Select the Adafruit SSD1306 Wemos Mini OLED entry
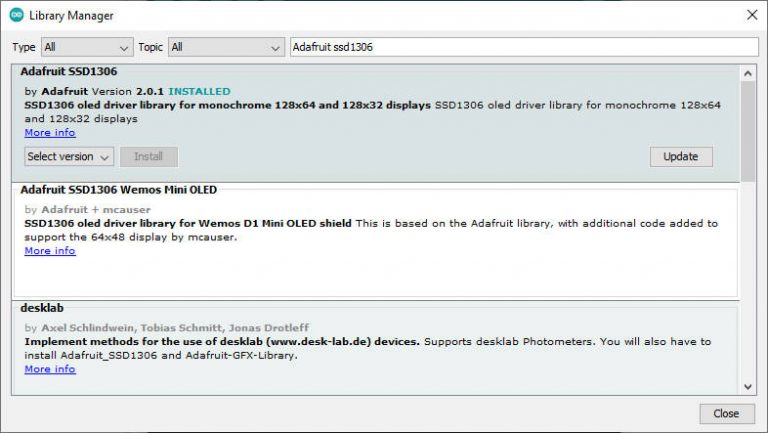 [x=118, y=190]
